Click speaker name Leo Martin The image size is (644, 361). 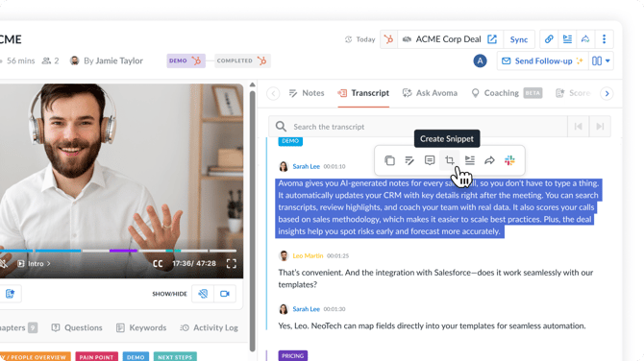tap(308, 255)
